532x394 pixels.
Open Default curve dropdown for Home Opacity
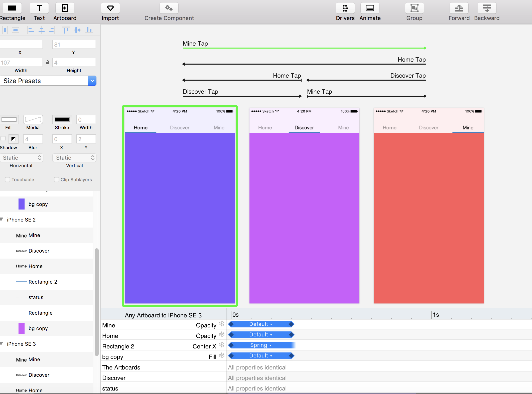261,335
